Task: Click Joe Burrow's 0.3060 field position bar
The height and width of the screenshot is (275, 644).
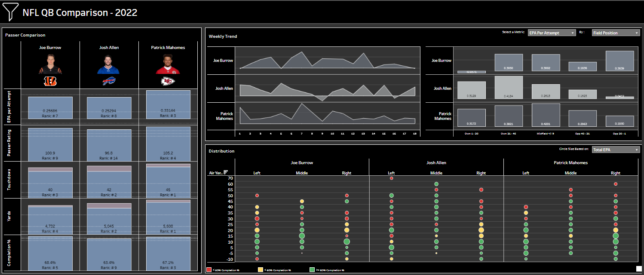Action: (509, 63)
